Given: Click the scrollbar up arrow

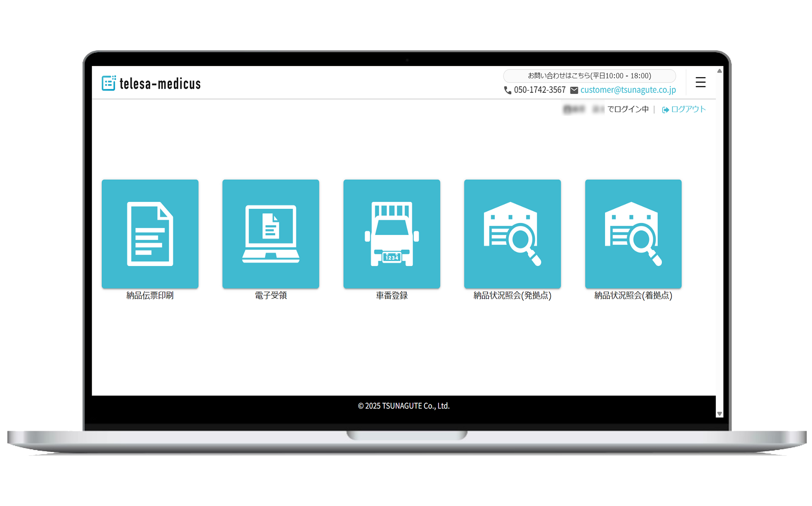Looking at the screenshot, I should tap(720, 71).
